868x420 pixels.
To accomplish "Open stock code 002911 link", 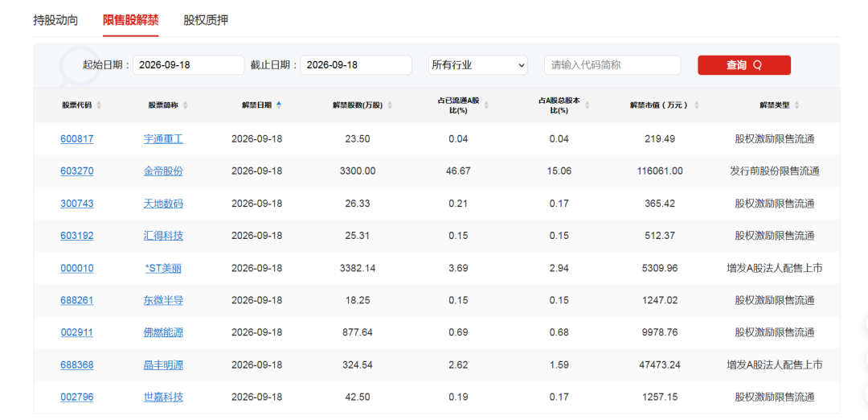I will [x=77, y=333].
